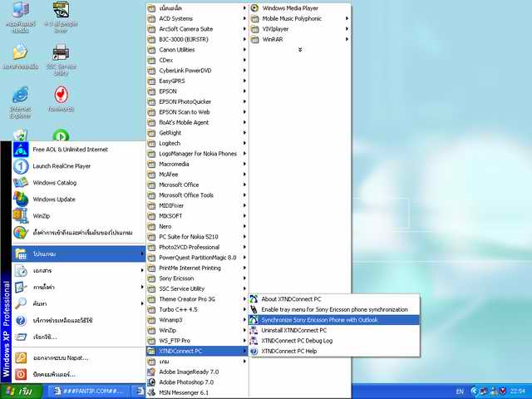Click the MSN Messenger 6.1 icon
Image resolution: width=532 pixels, height=399 pixels.
(151, 392)
